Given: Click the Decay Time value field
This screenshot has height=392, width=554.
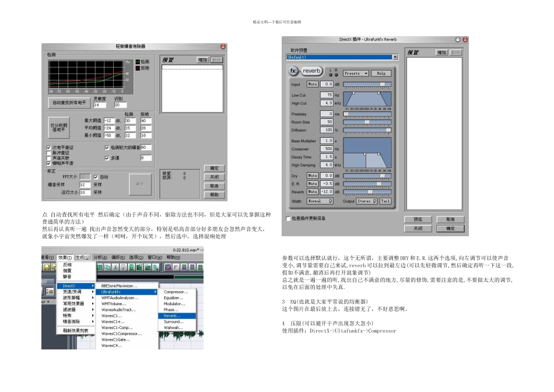Looking at the screenshot, I should click(327, 156).
